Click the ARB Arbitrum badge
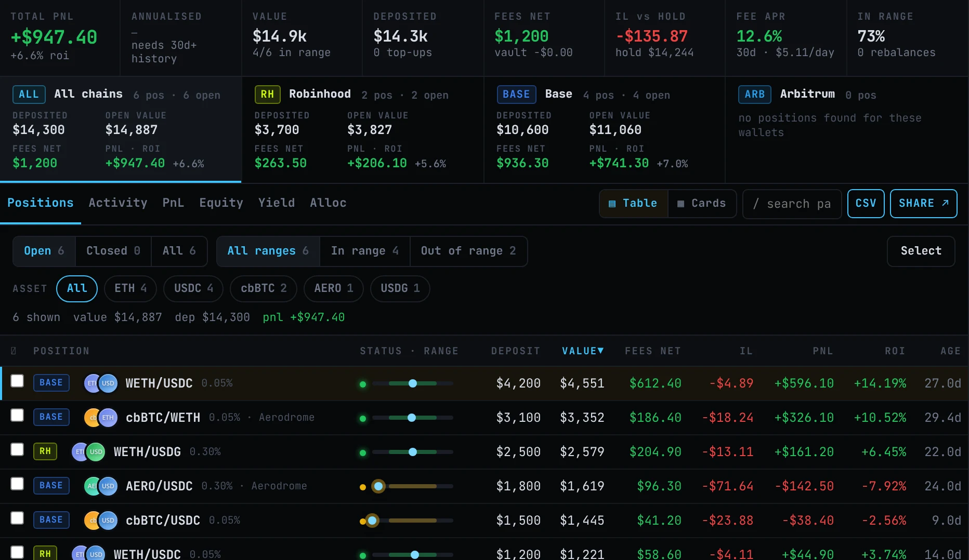Screen dimensions: 969x560 [754, 95]
